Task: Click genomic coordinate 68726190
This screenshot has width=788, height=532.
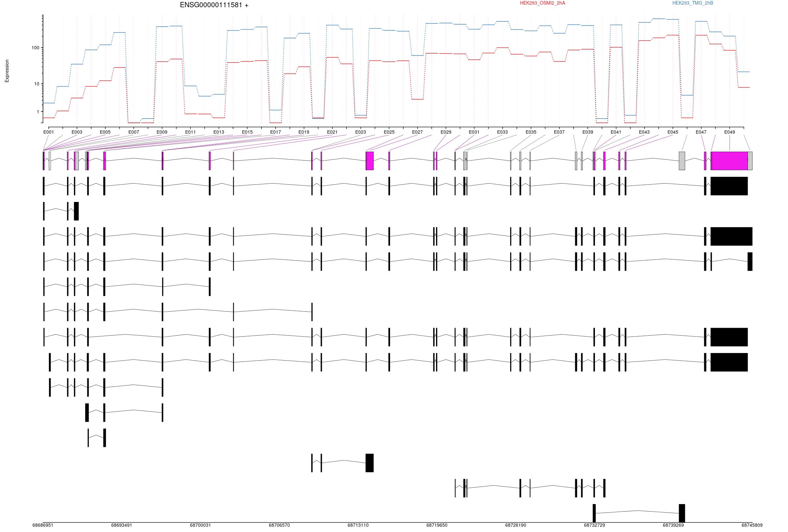Action: click(x=516, y=525)
